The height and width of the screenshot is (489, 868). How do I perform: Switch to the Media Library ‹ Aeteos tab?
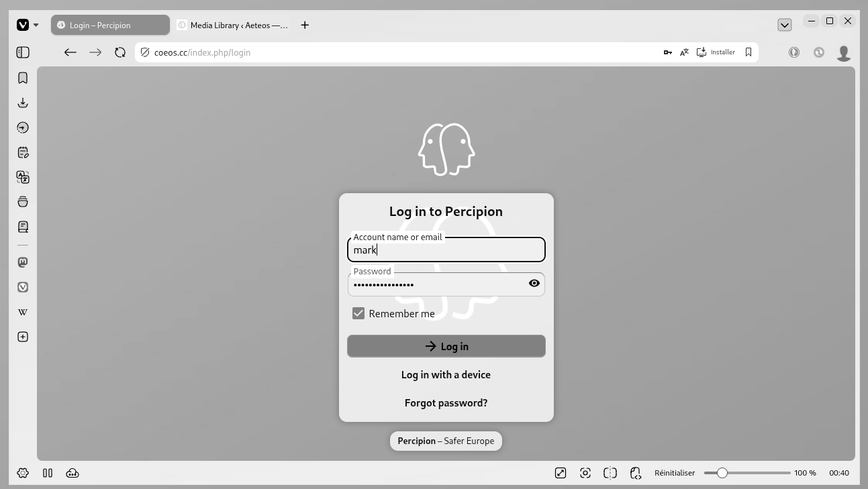231,25
